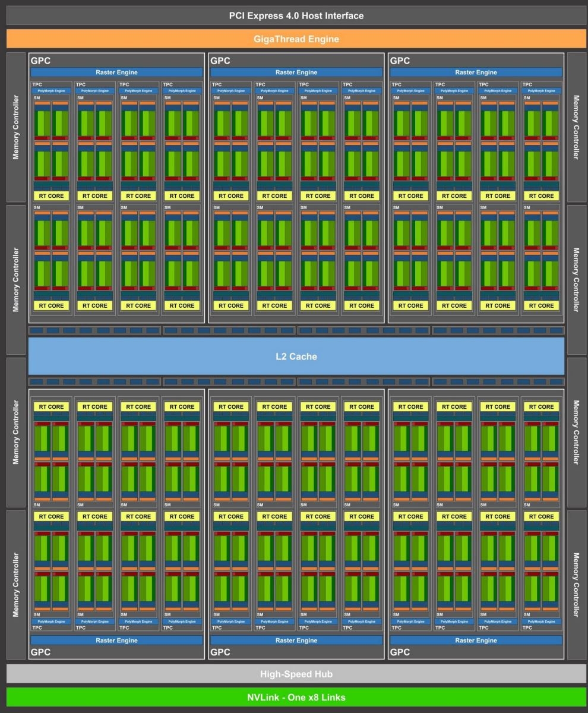Toggle the High-Speed Hub strip

[294, 674]
